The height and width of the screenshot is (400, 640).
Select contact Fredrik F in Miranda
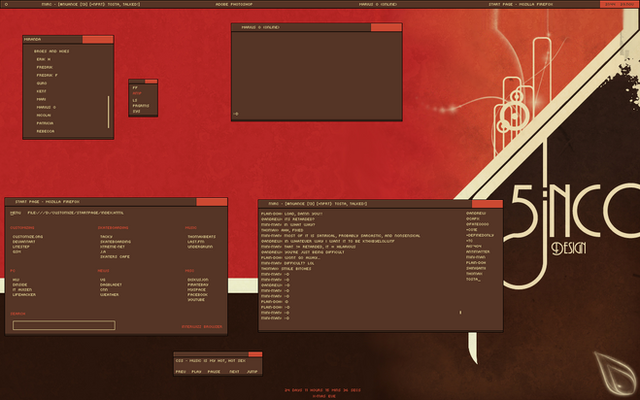[x=47, y=75]
